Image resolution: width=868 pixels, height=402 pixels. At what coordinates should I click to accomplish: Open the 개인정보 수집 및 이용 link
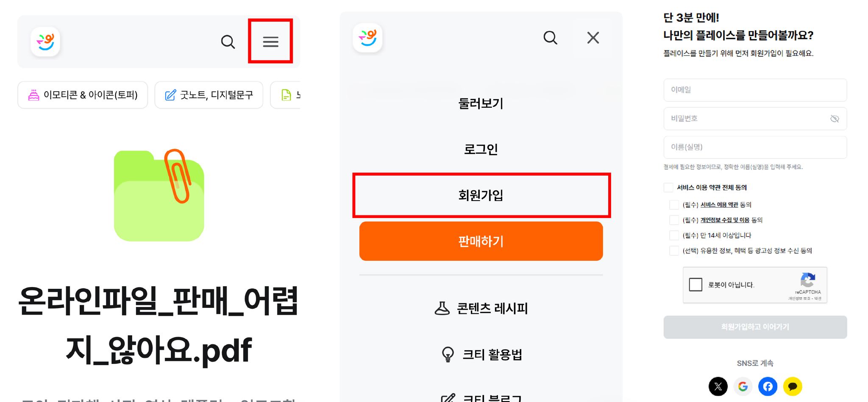click(x=725, y=220)
